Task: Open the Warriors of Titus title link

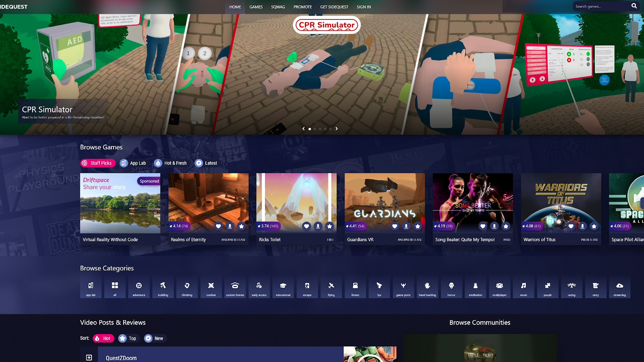Action: tap(539, 239)
